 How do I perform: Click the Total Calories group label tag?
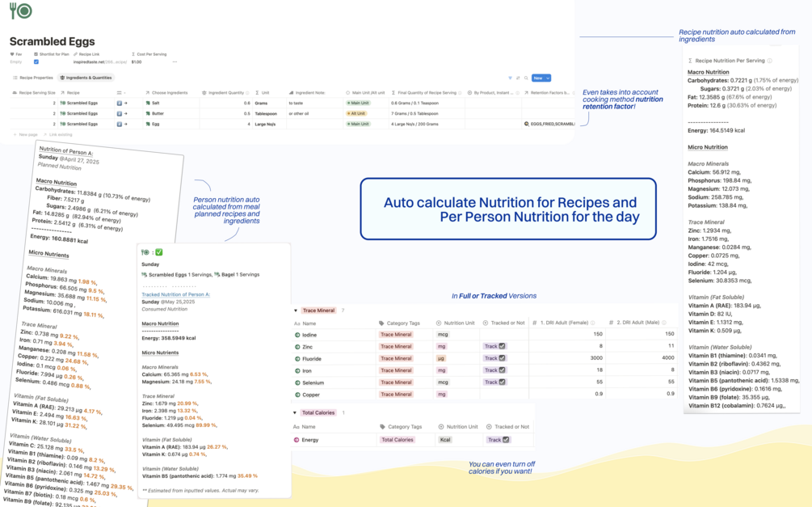pos(318,412)
